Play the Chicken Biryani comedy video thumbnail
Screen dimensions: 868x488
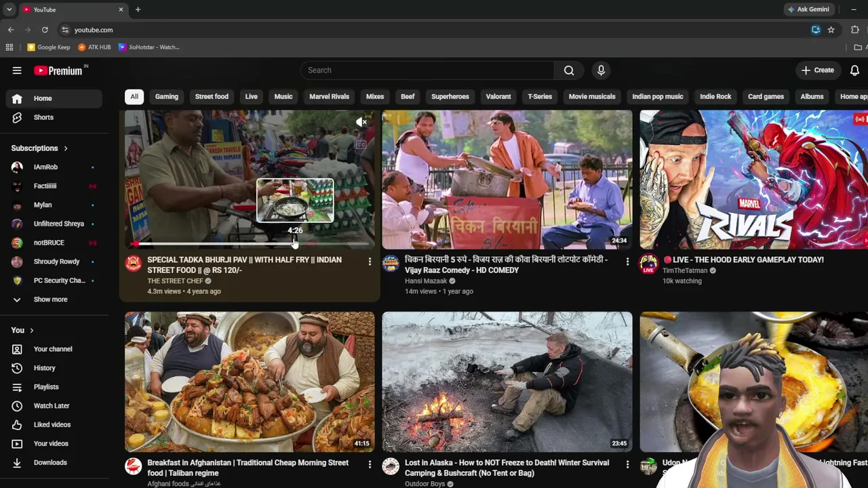coord(507,180)
